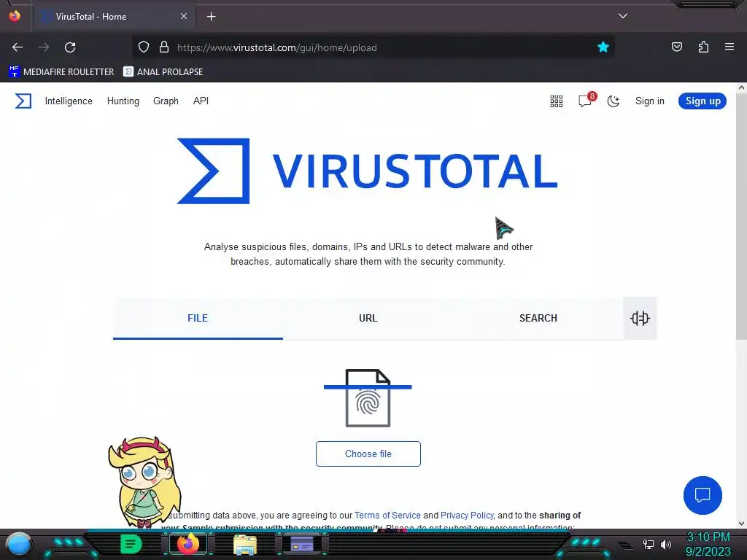Open the apps grid icon
The image size is (747, 560).
pyautogui.click(x=557, y=101)
